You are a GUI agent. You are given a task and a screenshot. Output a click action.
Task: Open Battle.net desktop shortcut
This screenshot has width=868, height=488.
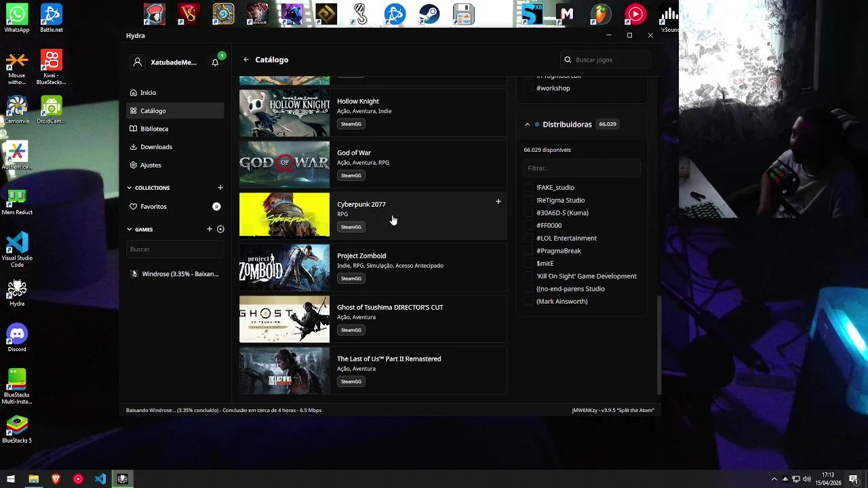tap(52, 18)
